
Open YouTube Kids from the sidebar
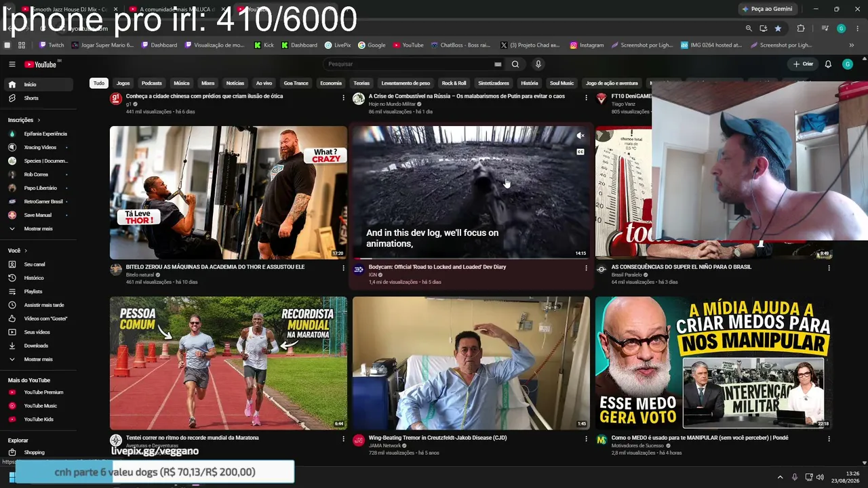38,420
